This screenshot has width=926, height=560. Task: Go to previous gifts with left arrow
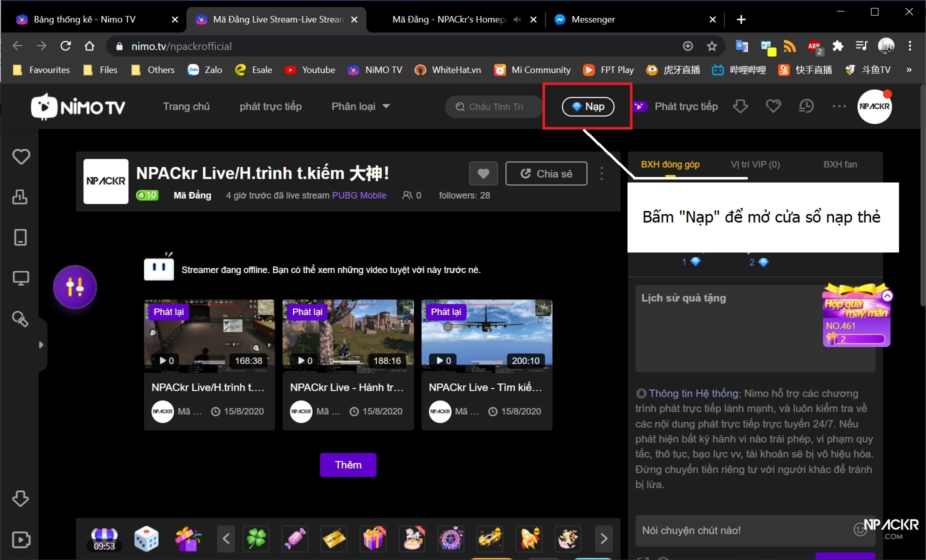coord(226,539)
